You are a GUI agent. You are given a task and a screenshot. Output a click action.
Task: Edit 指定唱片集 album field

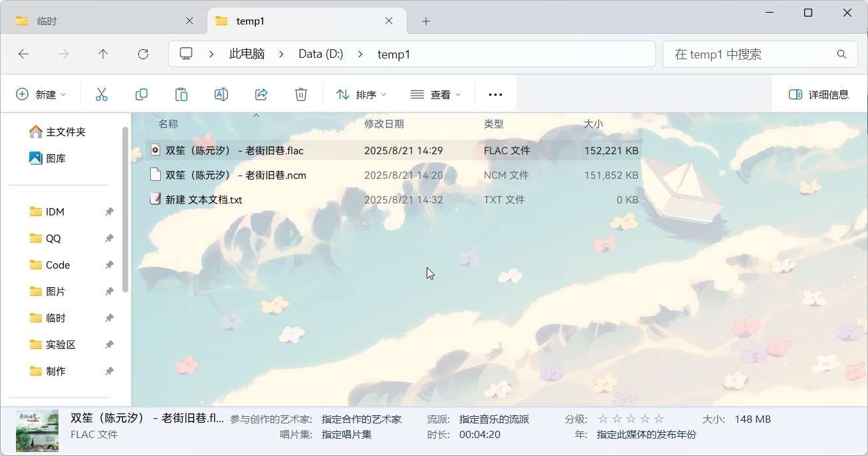[x=346, y=435]
